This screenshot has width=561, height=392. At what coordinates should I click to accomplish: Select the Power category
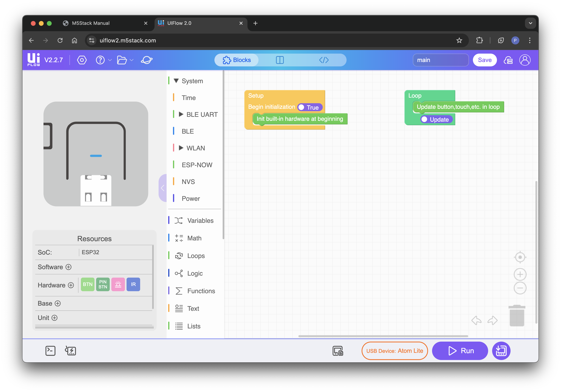click(x=191, y=199)
